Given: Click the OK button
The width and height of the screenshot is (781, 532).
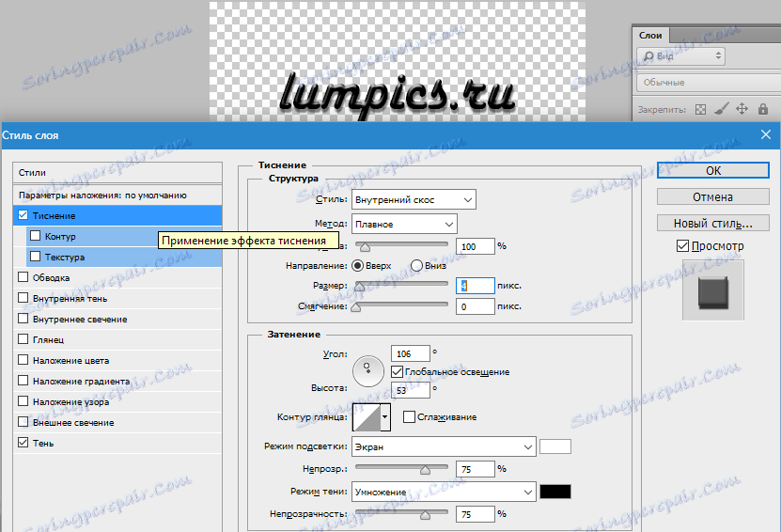Looking at the screenshot, I should point(712,170).
